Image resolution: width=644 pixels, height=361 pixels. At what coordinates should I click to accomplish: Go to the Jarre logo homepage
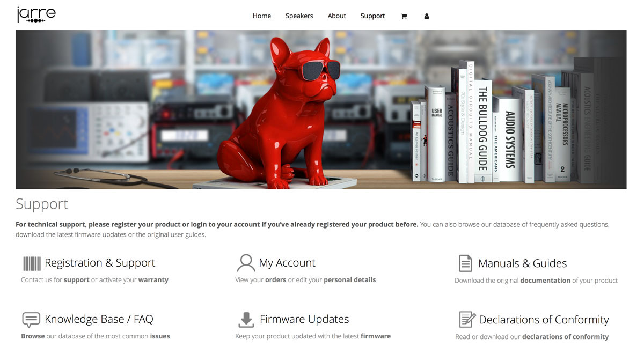pos(36,15)
